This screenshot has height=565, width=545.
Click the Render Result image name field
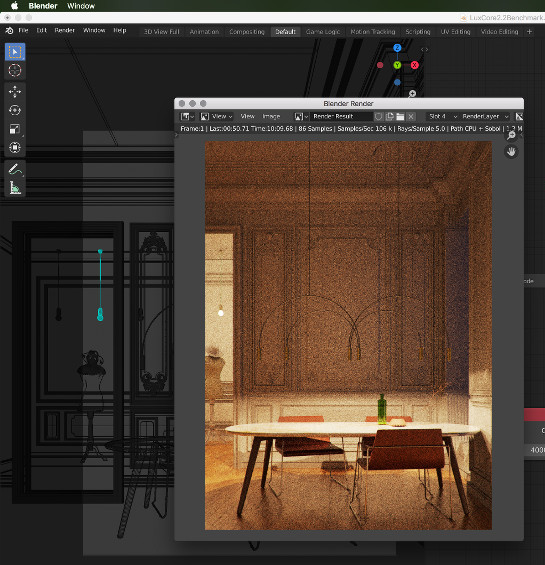tap(341, 116)
